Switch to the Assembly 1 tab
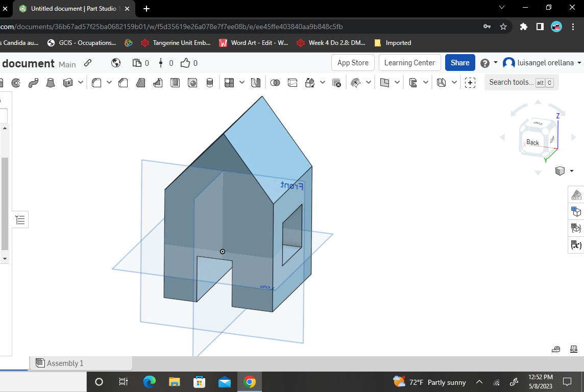Image resolution: width=584 pixels, height=392 pixels. (x=65, y=363)
